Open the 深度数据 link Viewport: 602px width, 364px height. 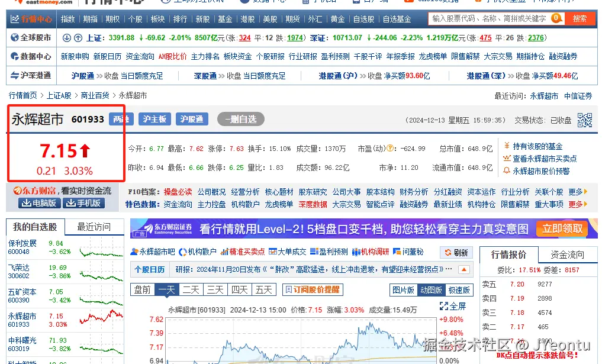pos(313,204)
